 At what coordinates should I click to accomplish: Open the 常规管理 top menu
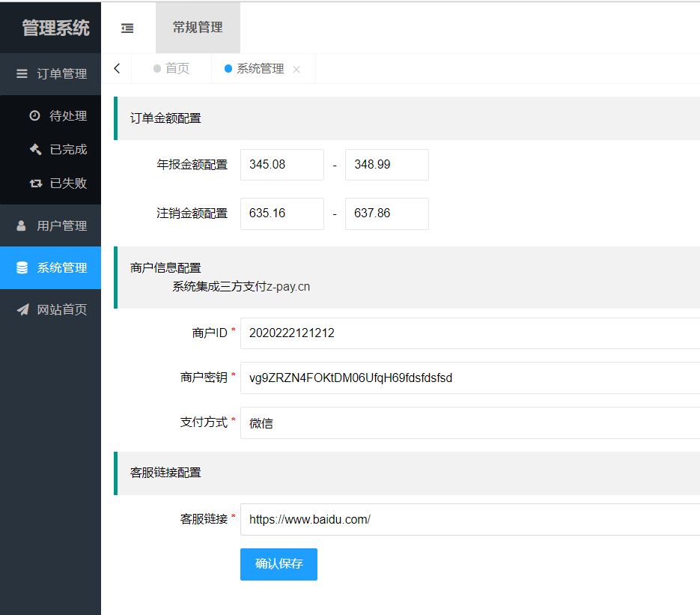point(198,28)
